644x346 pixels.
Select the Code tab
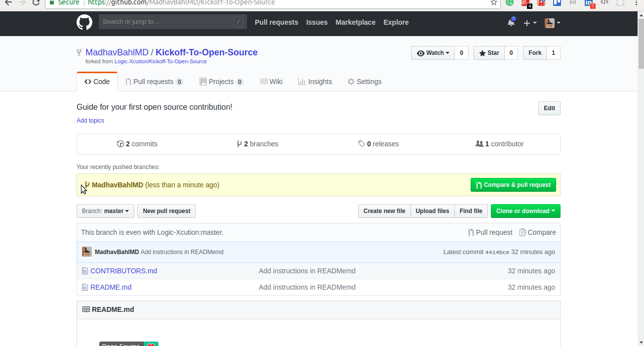click(x=97, y=82)
